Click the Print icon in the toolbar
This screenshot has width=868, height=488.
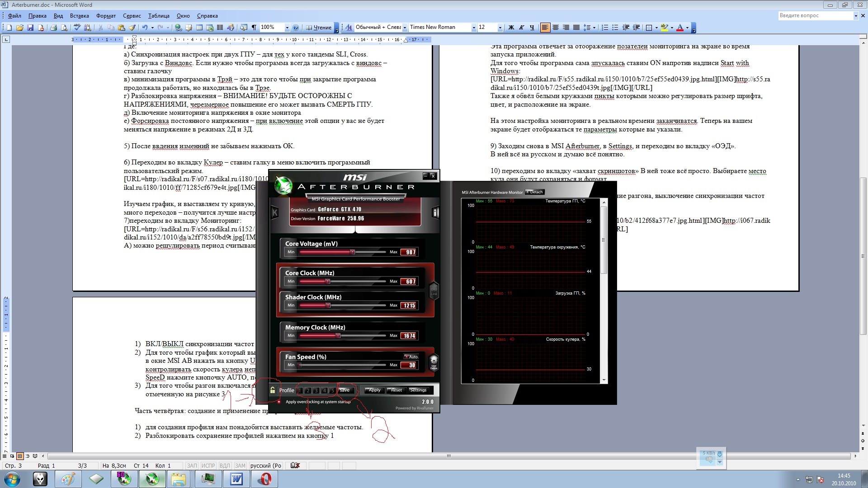[53, 28]
